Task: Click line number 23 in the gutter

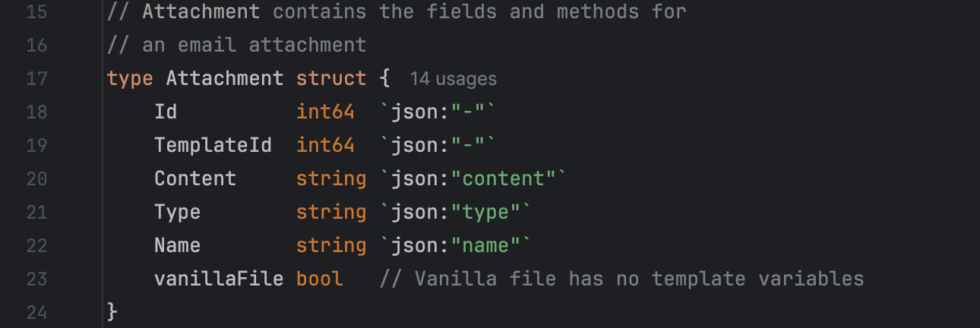Action: click(x=36, y=279)
